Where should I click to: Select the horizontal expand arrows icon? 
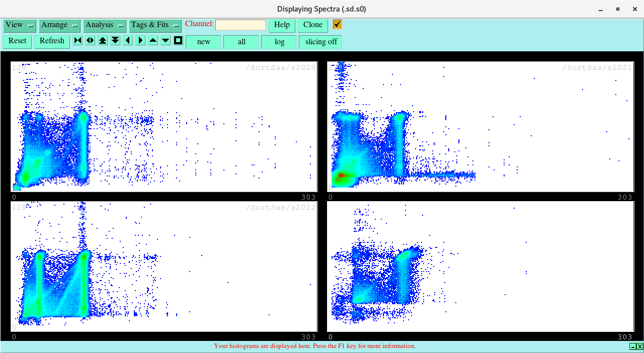pos(90,40)
